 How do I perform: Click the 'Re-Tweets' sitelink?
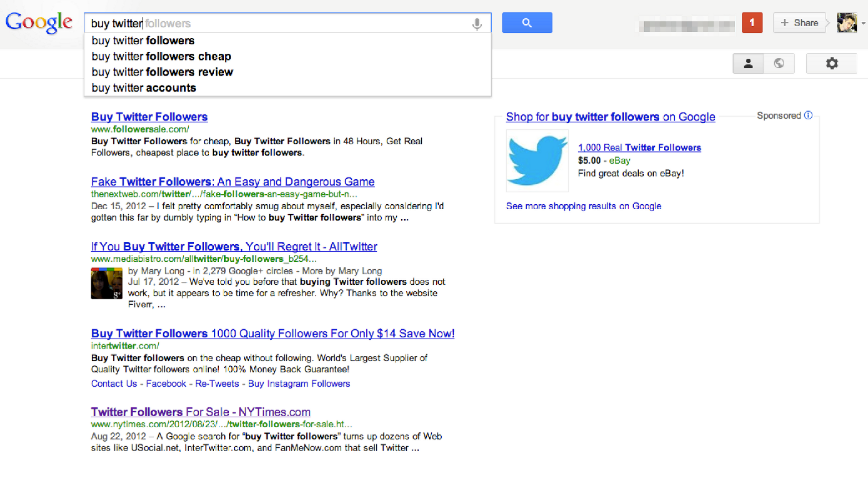pyautogui.click(x=217, y=384)
